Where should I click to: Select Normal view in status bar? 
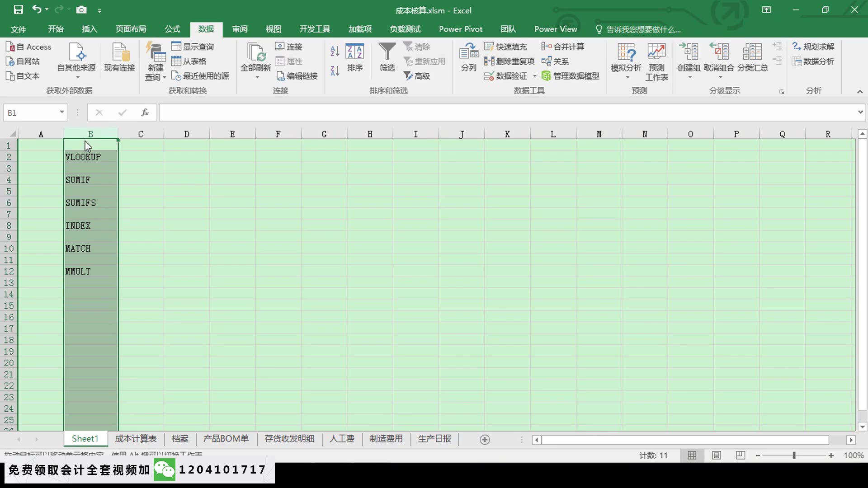pyautogui.click(x=692, y=455)
